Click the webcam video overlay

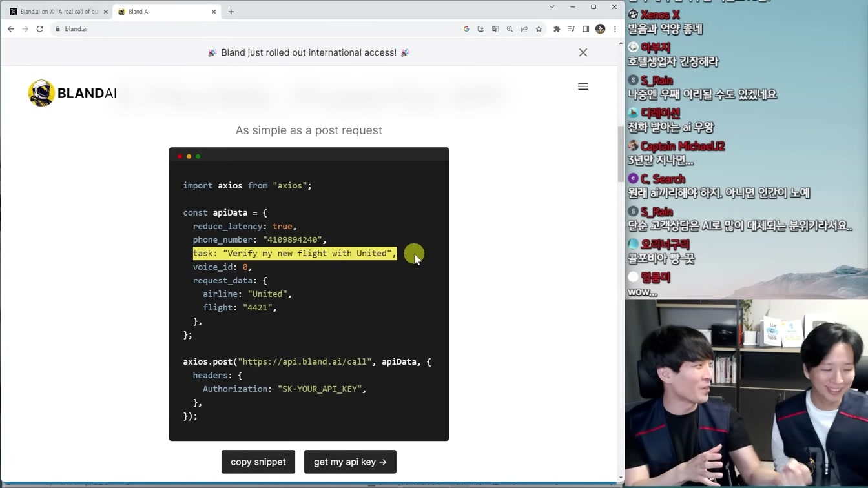point(747,392)
